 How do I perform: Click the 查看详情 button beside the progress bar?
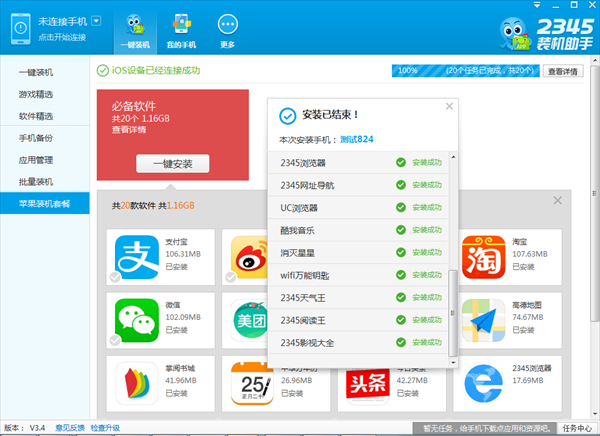pos(563,71)
